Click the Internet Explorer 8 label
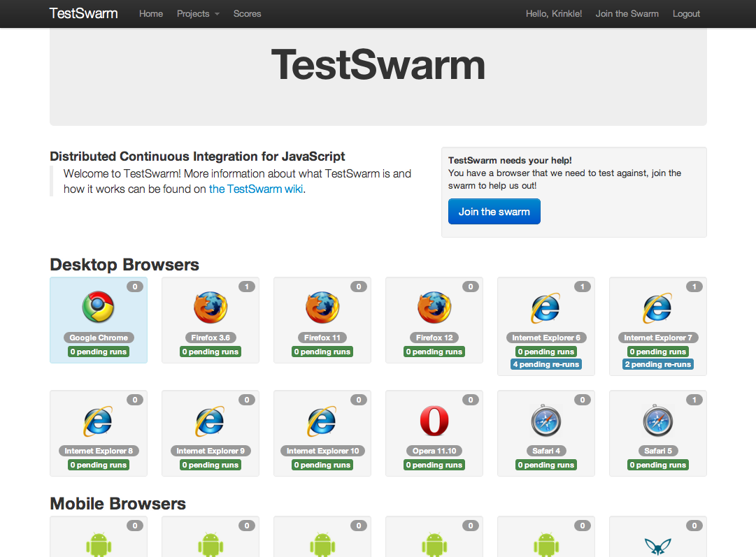Image resolution: width=756 pixels, height=557 pixels. click(99, 451)
